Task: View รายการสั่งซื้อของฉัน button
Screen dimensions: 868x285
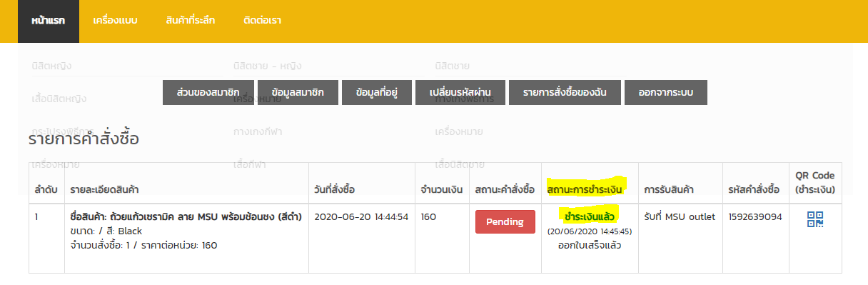Action: (564, 93)
